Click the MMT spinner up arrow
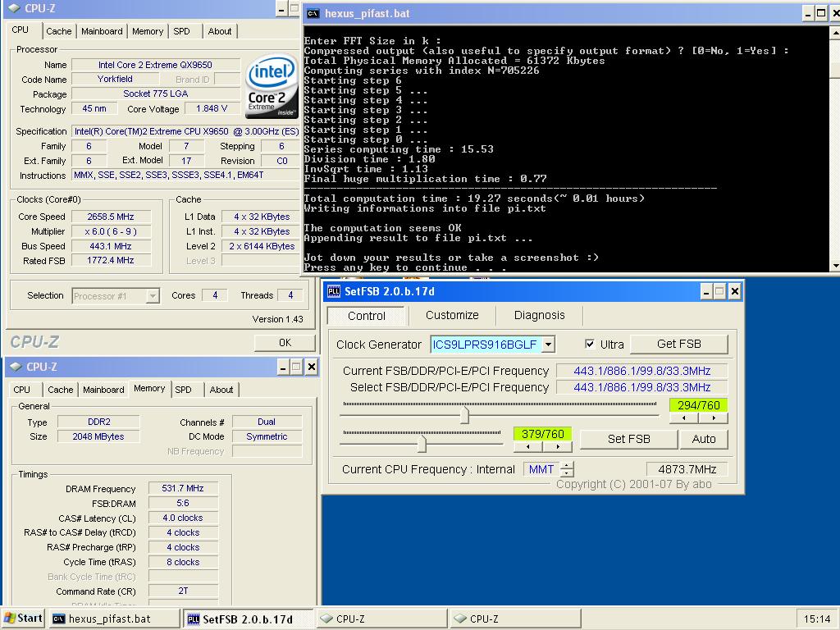 [x=567, y=466]
